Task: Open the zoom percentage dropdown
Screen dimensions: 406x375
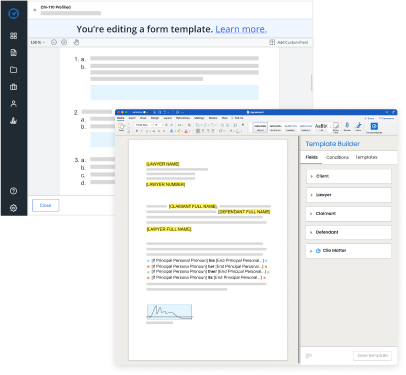Action: [x=38, y=42]
